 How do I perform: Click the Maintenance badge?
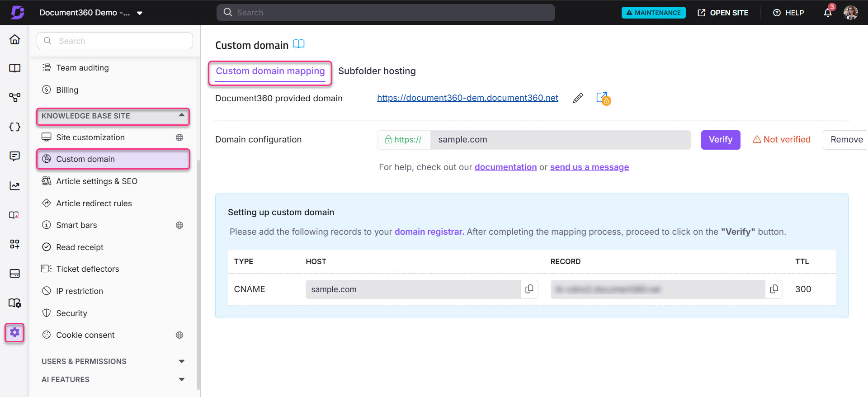[653, 13]
